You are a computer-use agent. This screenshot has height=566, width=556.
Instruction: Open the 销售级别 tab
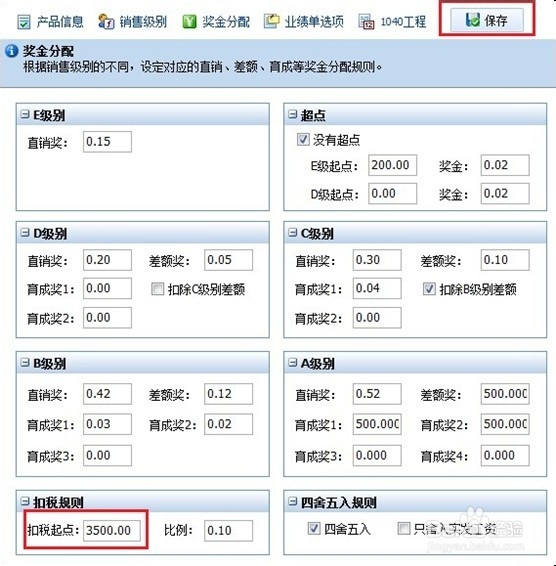click(133, 22)
